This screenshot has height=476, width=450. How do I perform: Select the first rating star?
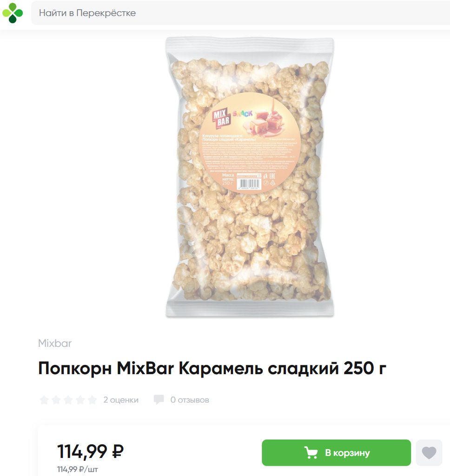(44, 400)
